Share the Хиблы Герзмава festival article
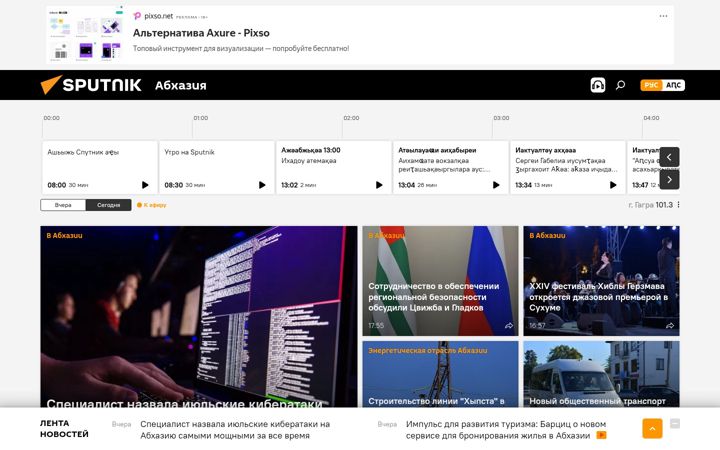This screenshot has height=450, width=720. pos(670,326)
